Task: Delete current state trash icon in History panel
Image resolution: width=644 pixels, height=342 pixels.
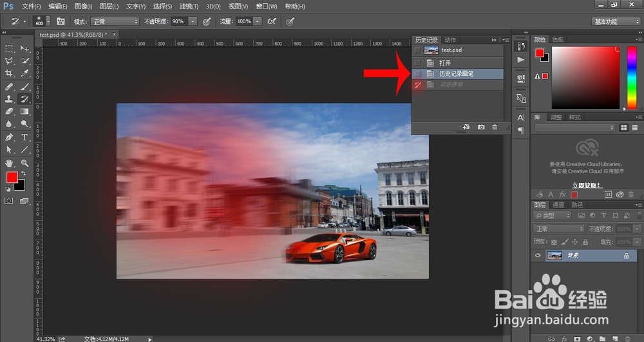Action: tap(495, 127)
